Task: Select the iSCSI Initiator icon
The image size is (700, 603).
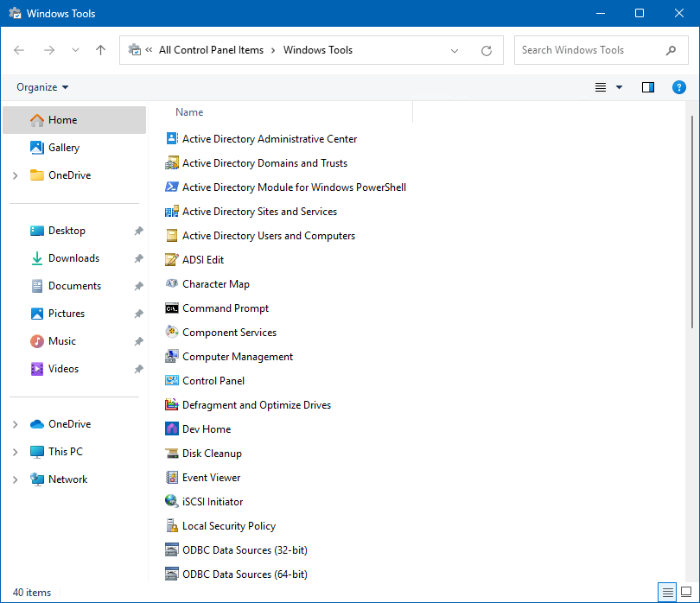Action: point(172,502)
